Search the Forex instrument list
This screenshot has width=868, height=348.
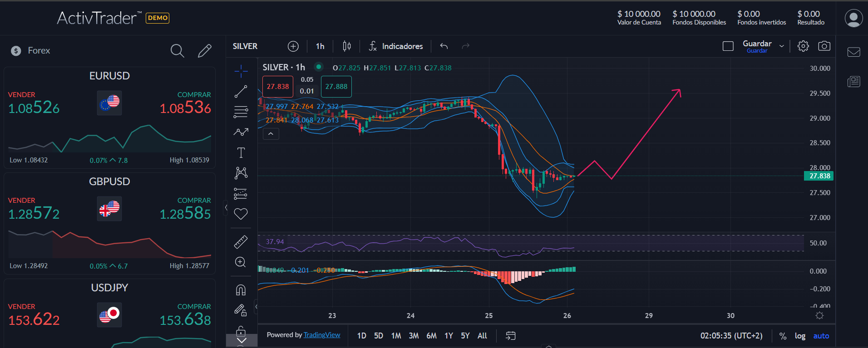(x=177, y=51)
